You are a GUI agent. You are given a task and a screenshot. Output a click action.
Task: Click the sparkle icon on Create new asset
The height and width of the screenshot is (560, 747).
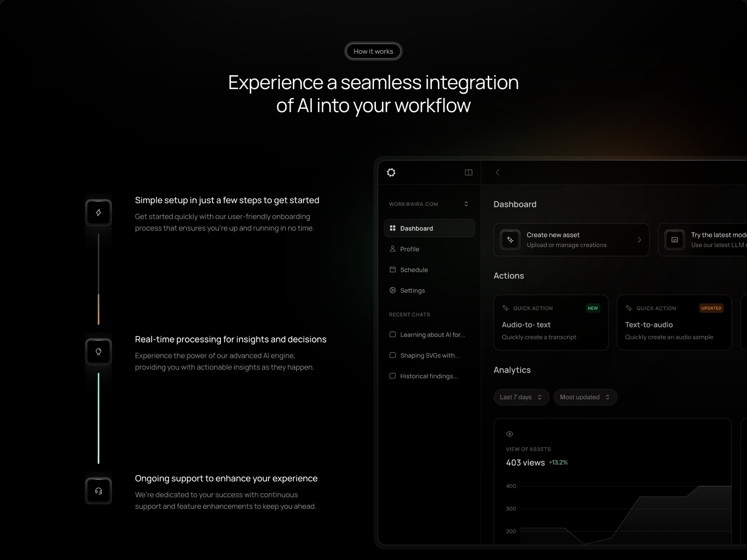pos(510,239)
